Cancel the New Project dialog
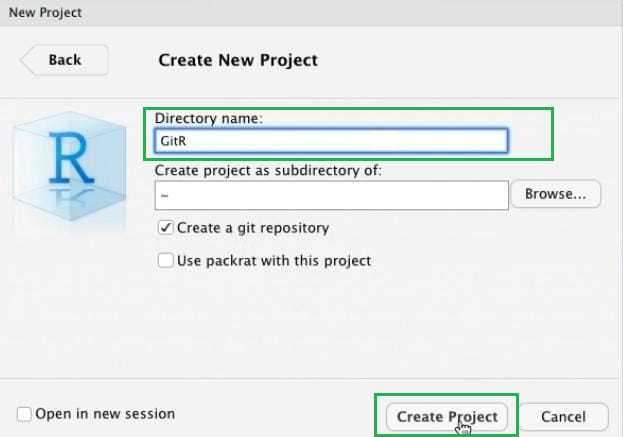Screen dimensions: 623x437 pos(563,416)
